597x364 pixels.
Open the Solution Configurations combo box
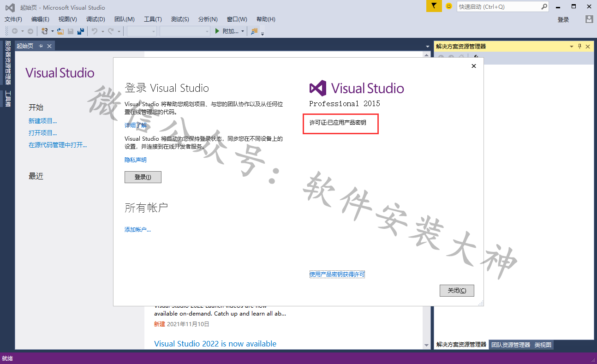click(x=142, y=31)
